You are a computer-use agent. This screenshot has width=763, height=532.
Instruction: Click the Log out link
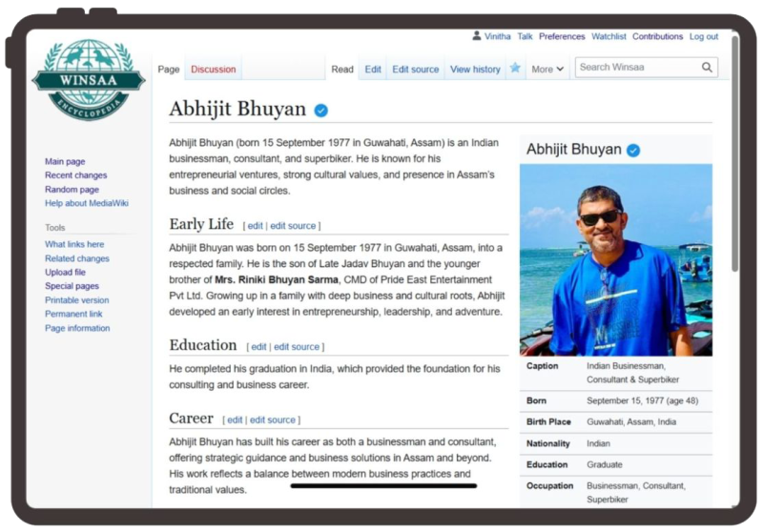[704, 36]
